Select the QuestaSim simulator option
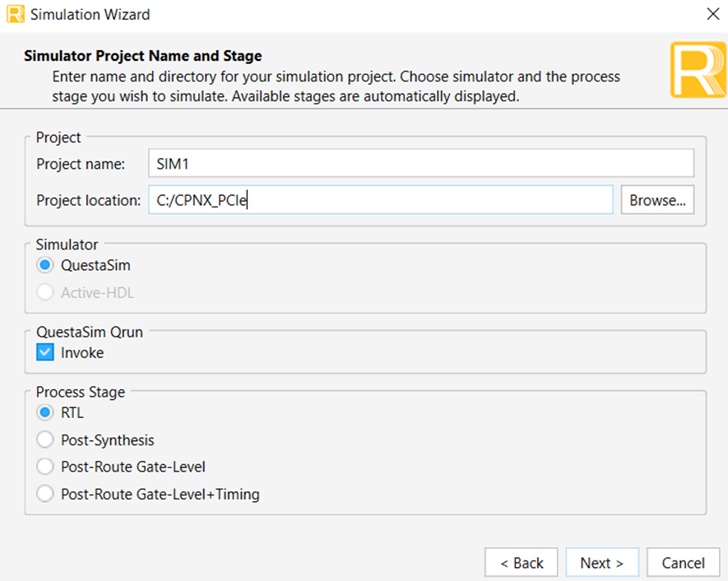Screen dimensions: 728x581 pos(46,266)
